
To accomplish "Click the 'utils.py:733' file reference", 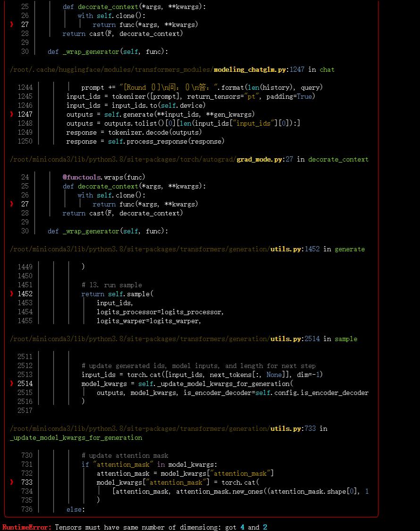I will pos(293,428).
